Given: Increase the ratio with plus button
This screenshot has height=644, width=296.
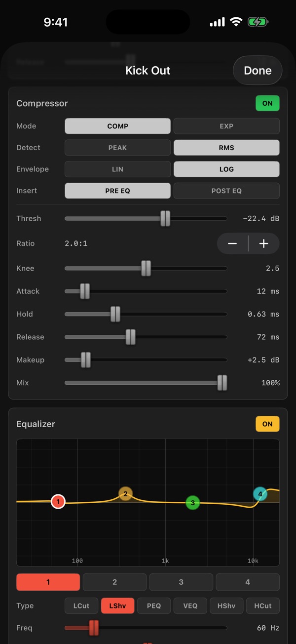Looking at the screenshot, I should point(264,243).
